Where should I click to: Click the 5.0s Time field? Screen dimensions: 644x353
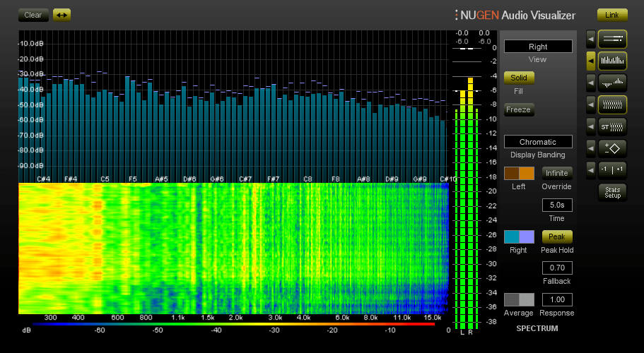click(557, 205)
